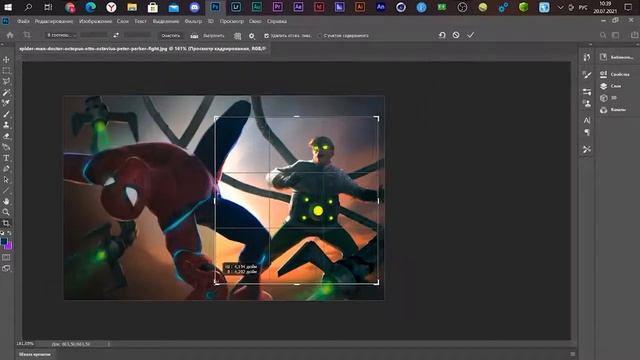Open the Adjustments sliders panel icon

pos(587,91)
